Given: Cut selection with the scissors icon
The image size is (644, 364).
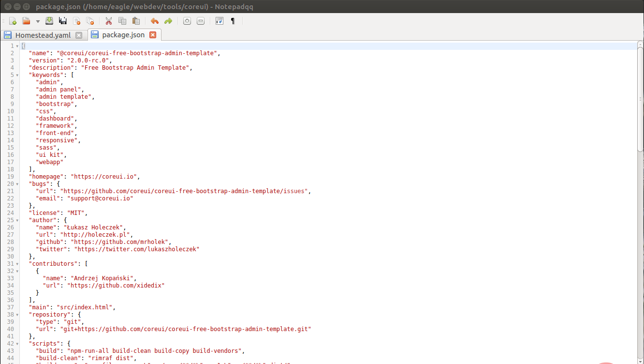Looking at the screenshot, I should click(x=109, y=21).
